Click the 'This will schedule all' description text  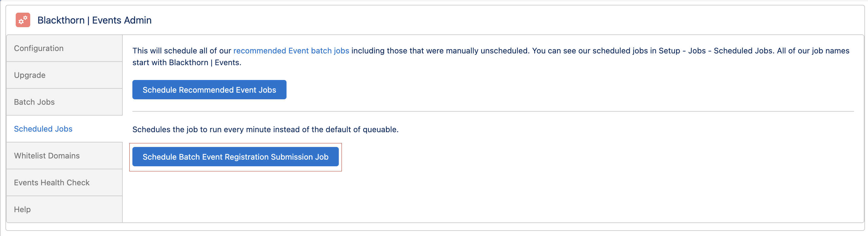point(491,56)
